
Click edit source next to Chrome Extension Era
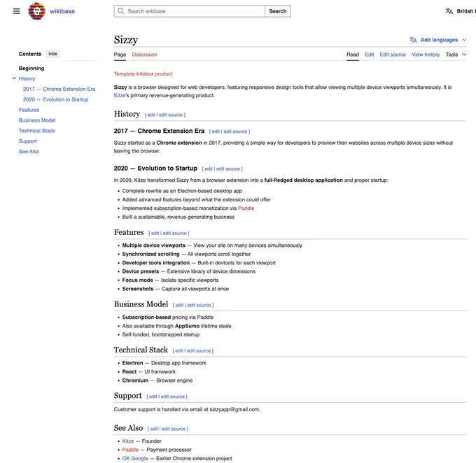point(235,131)
